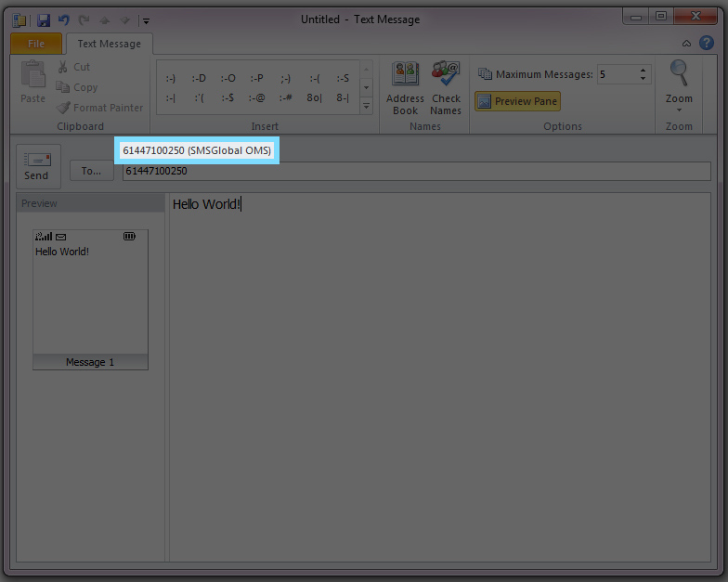This screenshot has width=728, height=582.
Task: Click the Check Names icon
Action: coord(446,89)
